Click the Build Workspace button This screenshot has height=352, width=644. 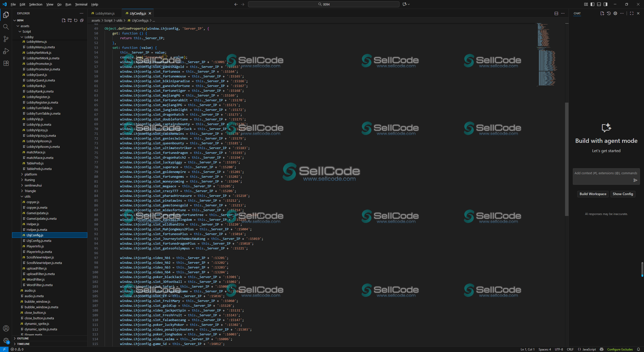tap(593, 194)
